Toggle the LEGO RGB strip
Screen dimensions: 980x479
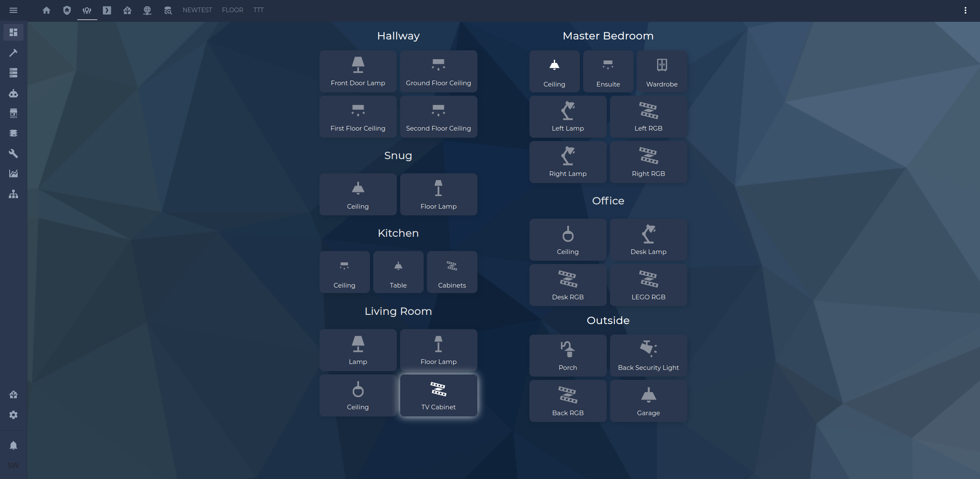click(648, 285)
